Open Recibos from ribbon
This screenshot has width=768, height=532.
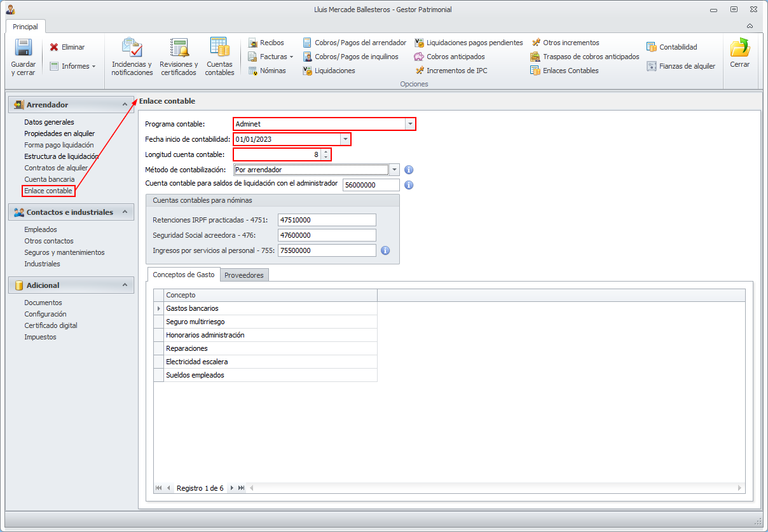click(x=266, y=43)
